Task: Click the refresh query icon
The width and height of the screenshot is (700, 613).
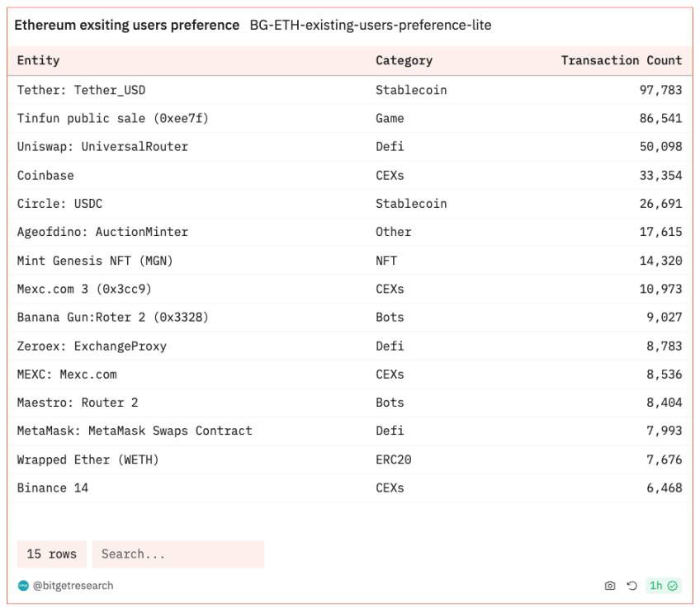Action: tap(631, 586)
